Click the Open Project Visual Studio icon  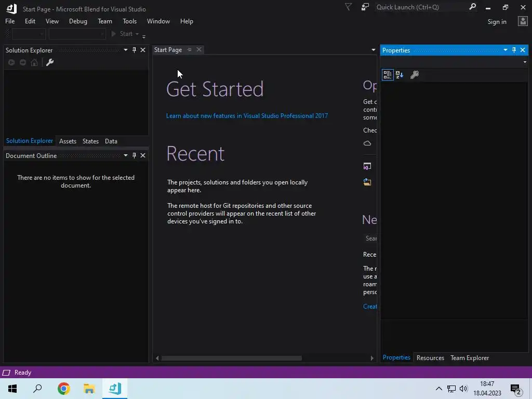[367, 166]
